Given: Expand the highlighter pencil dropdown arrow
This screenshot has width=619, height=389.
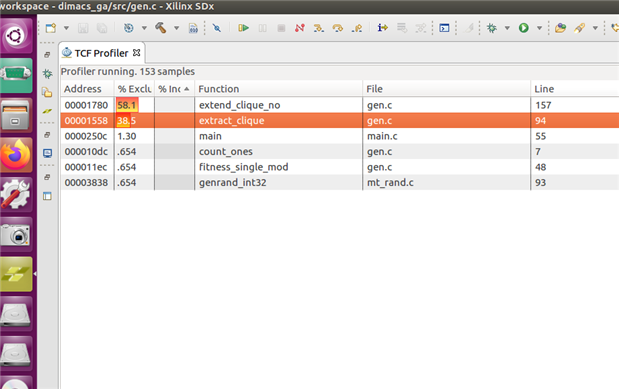Looking at the screenshot, I should coord(595,28).
